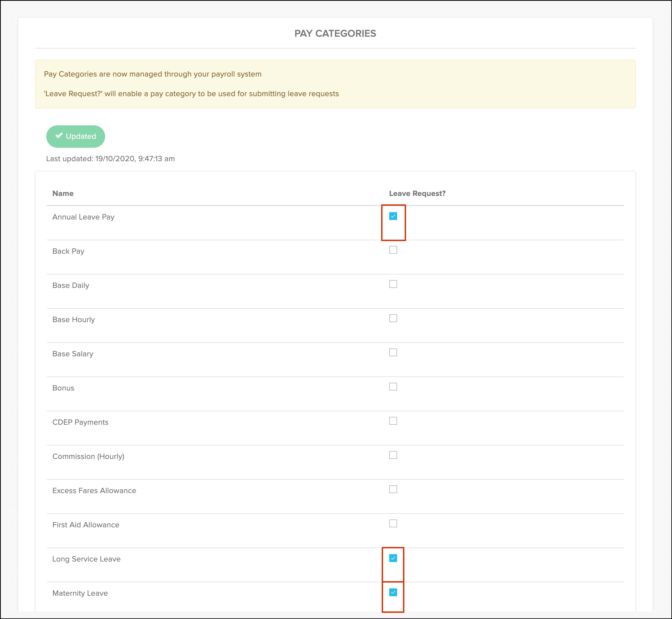Uncheck the Maternity Leave leave request box

pos(393,593)
